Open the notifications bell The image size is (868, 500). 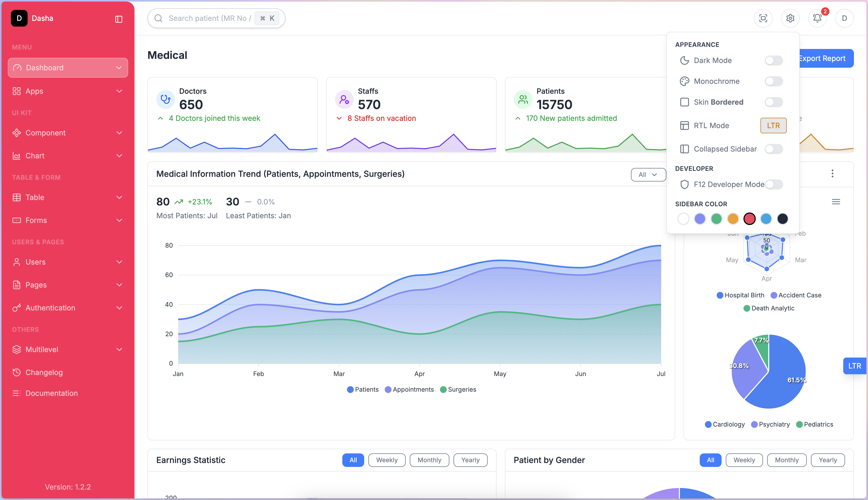(x=817, y=18)
